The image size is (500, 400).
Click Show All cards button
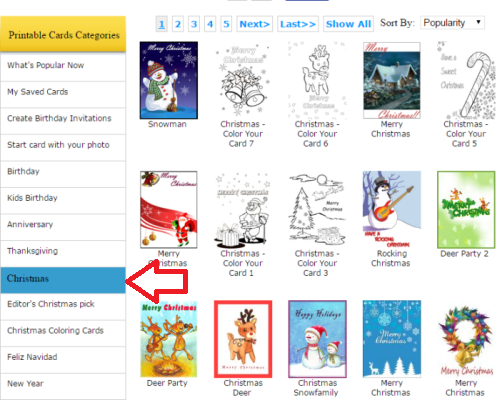point(348,24)
